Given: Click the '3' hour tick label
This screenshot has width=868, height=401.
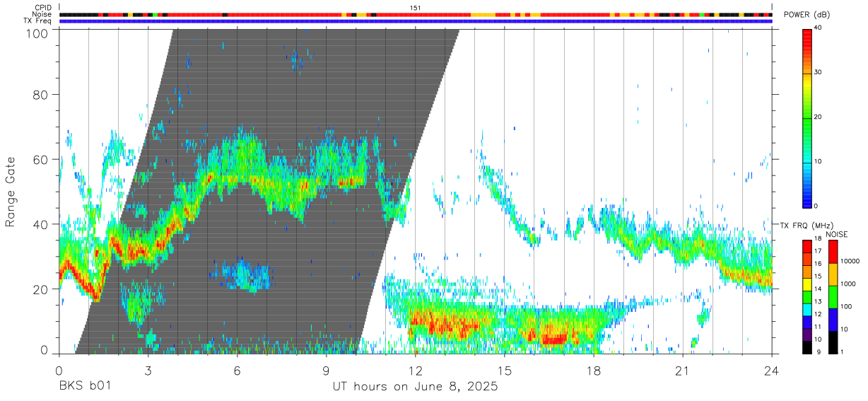Looking at the screenshot, I should [x=148, y=371].
